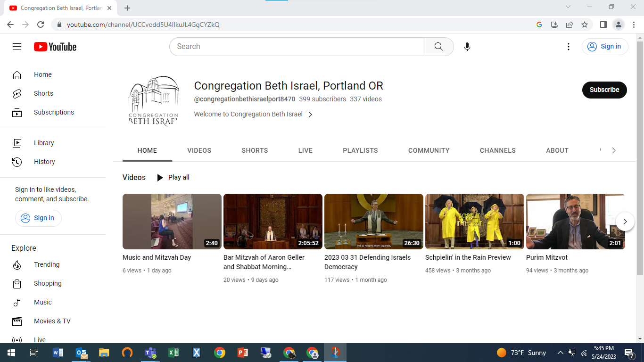Open File Explorer from the taskbar

104,353
